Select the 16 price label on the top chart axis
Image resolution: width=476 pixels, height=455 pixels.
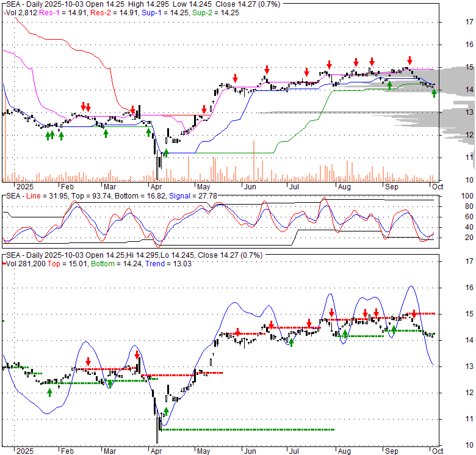[469, 45]
